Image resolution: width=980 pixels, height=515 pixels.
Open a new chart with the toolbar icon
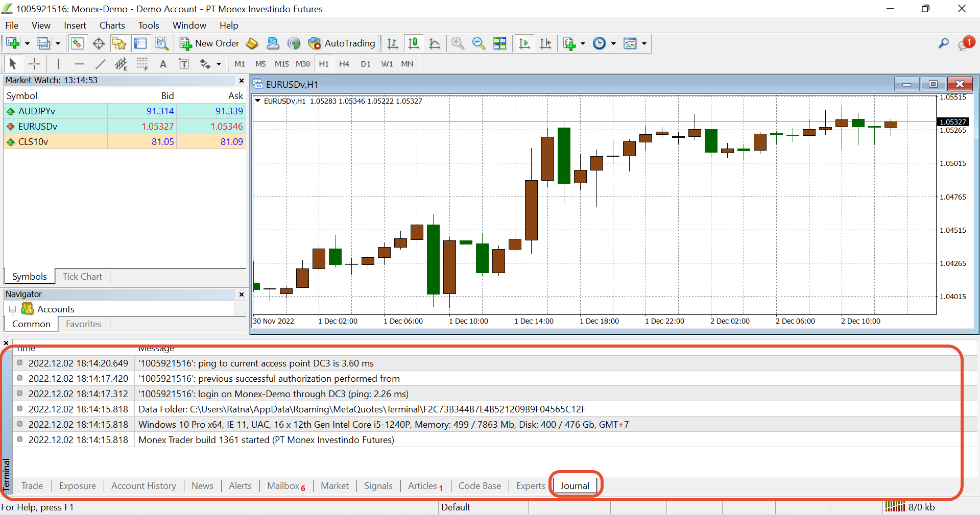click(x=13, y=43)
